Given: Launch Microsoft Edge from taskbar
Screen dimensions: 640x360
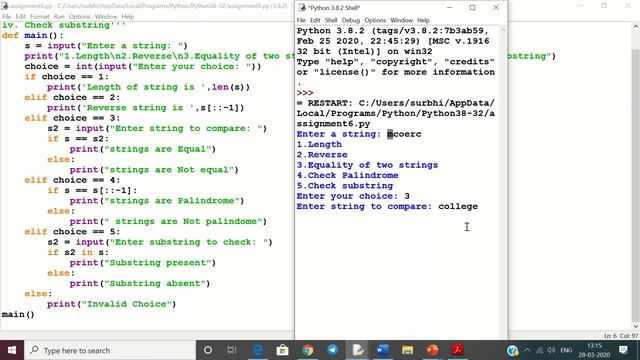Looking at the screenshot, I should (x=258, y=350).
